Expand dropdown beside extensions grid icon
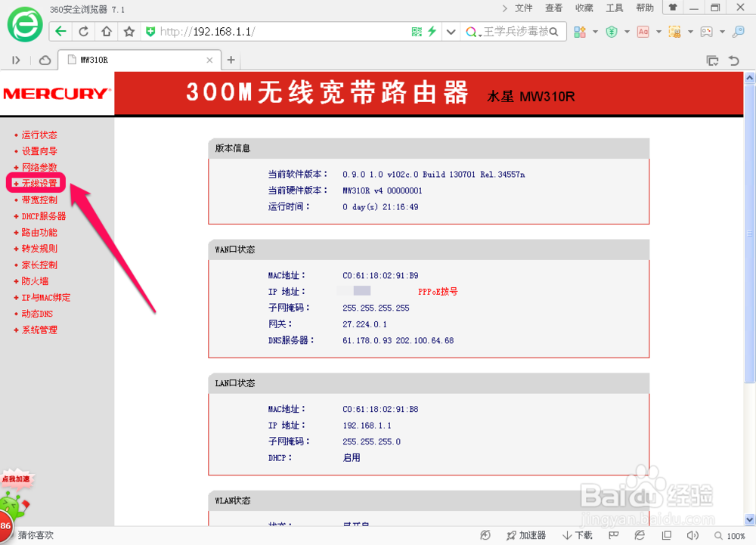This screenshot has height=545, width=756. coord(596,32)
